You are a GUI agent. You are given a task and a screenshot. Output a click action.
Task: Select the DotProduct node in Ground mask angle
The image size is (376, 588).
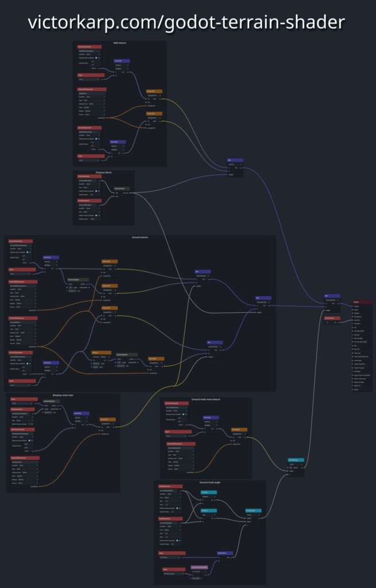[225, 553]
